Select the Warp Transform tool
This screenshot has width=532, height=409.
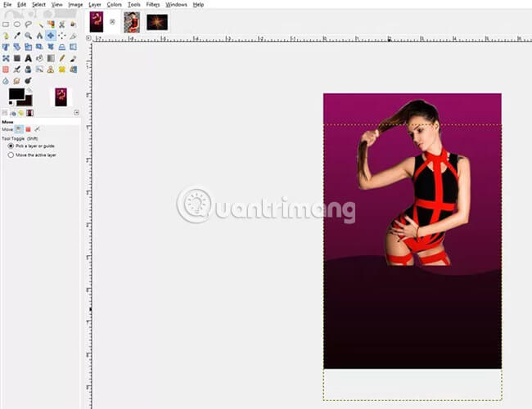pyautogui.click(x=17, y=58)
